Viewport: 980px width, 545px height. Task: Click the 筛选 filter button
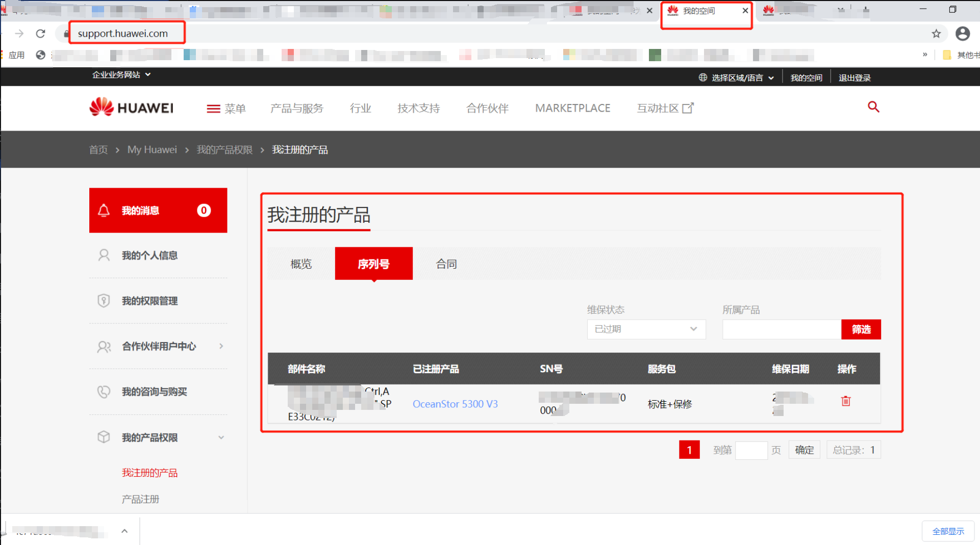[x=861, y=329]
